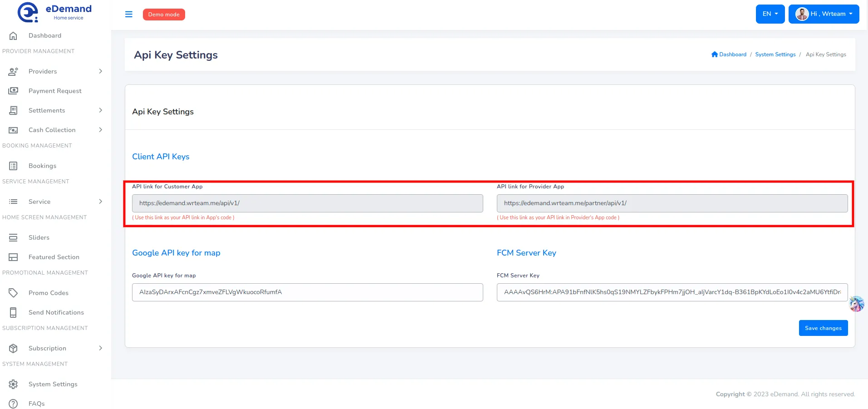Expand the Providers submenu
868x409 pixels.
100,71
